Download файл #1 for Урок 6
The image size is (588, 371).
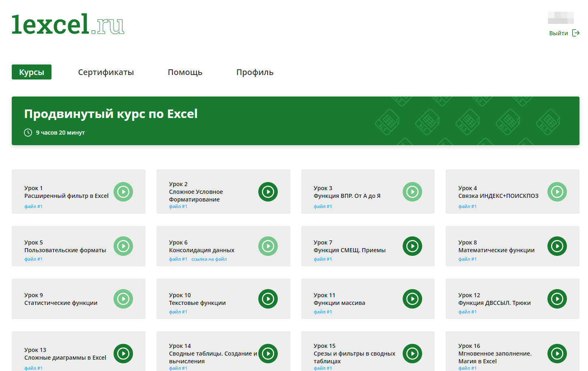coord(178,259)
